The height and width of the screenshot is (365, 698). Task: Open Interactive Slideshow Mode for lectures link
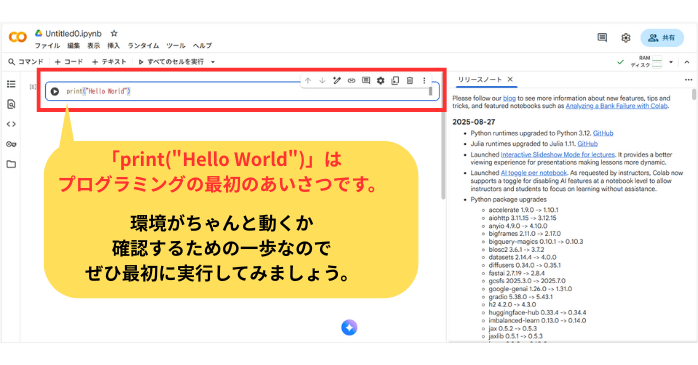pos(557,154)
